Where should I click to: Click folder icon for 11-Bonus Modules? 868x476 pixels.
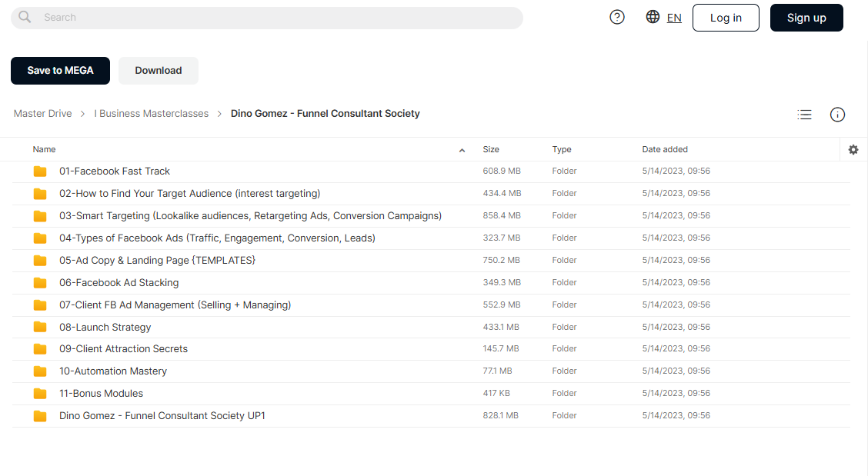(x=40, y=394)
